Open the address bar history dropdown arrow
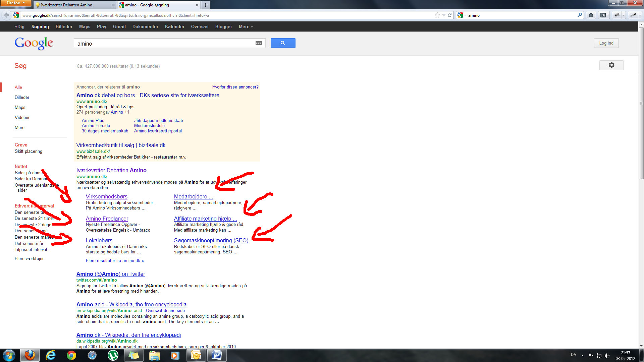 444,15
